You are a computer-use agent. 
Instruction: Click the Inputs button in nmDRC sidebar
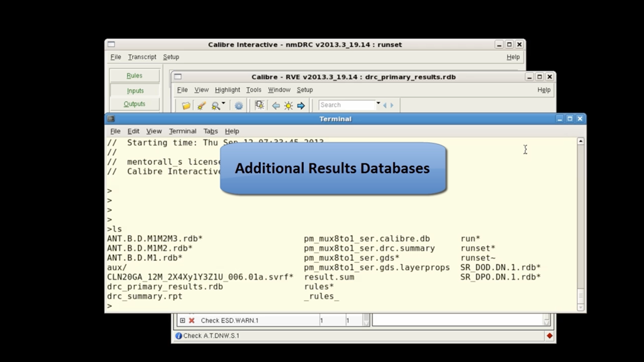[135, 90]
